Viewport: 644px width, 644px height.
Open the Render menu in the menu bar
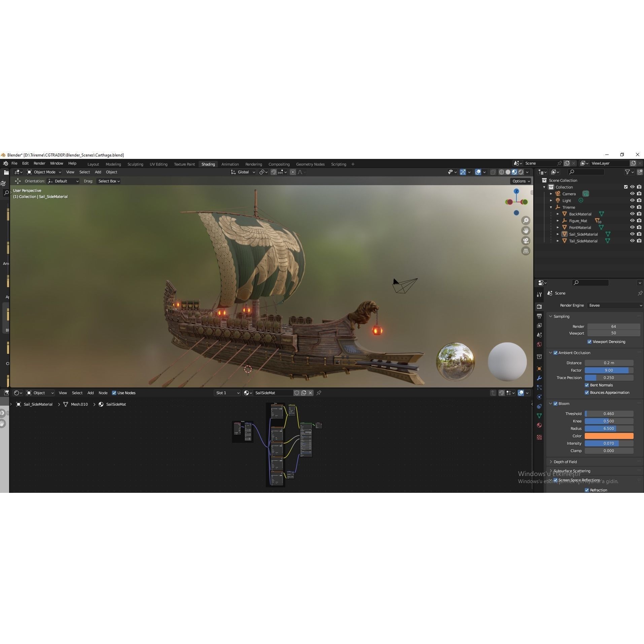[39, 163]
